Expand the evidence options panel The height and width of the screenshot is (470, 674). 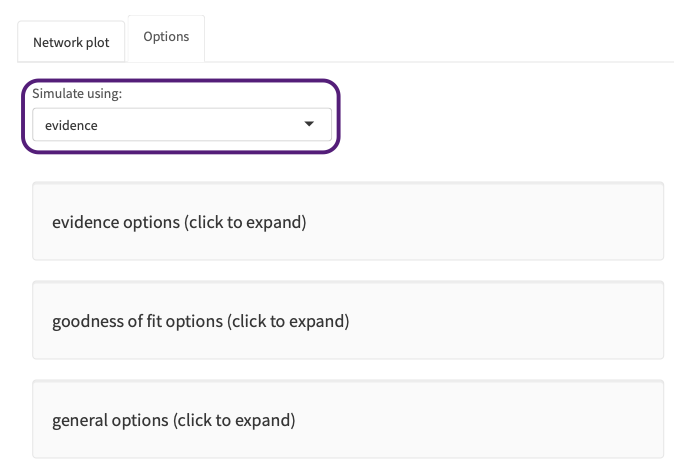coord(347,222)
